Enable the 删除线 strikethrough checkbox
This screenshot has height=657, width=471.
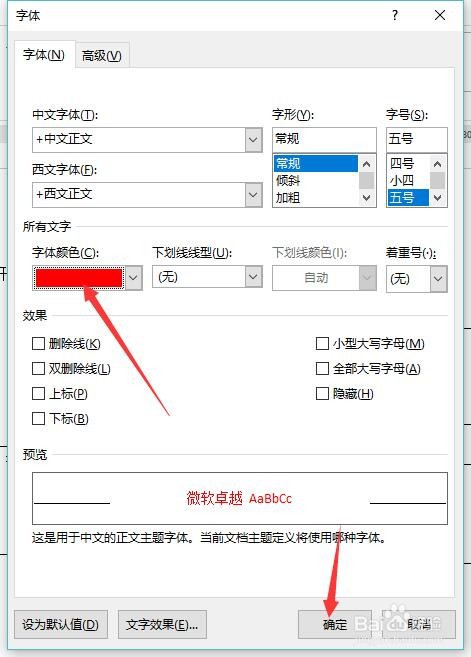[39, 344]
